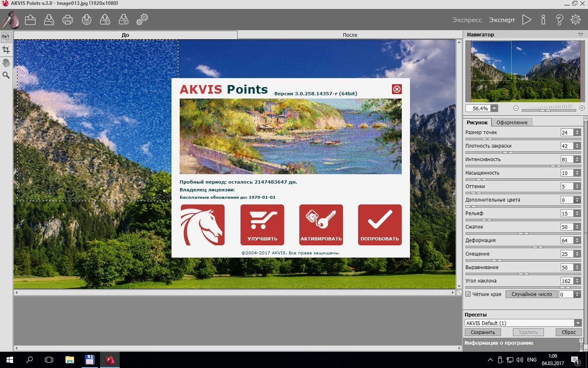Image resolution: width=588 pixels, height=368 pixels.
Task: Click the Оттенки value field
Action: click(567, 186)
